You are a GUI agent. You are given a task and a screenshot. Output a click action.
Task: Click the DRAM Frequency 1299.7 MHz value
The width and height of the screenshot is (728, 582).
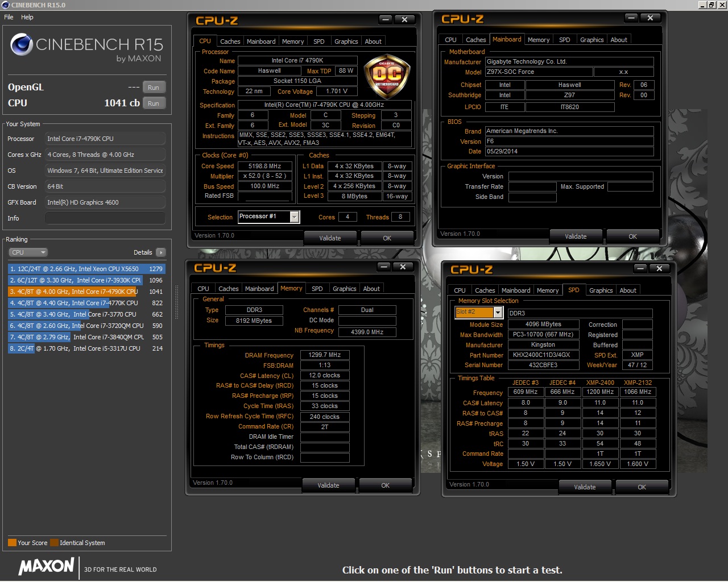[x=324, y=355]
